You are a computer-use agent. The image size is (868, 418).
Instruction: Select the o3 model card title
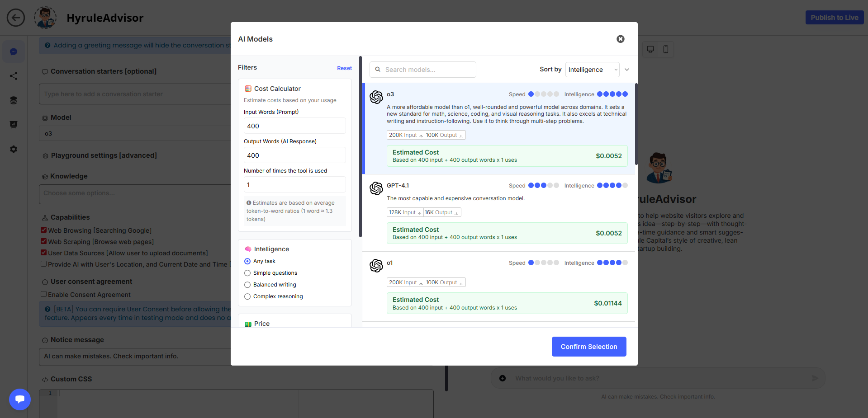click(x=390, y=94)
